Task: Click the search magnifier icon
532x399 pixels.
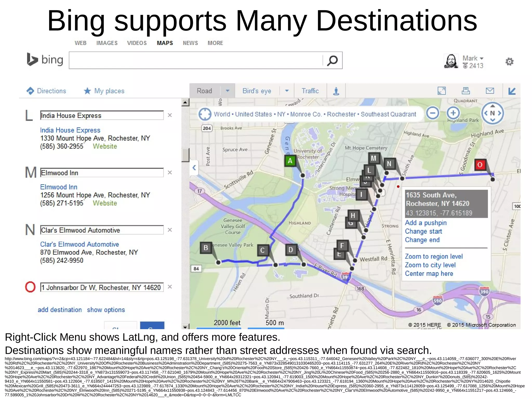Action: pyautogui.click(x=332, y=61)
